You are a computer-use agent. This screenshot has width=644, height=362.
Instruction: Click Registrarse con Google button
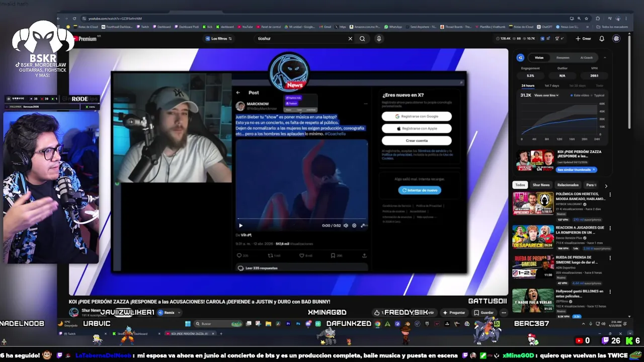click(417, 116)
